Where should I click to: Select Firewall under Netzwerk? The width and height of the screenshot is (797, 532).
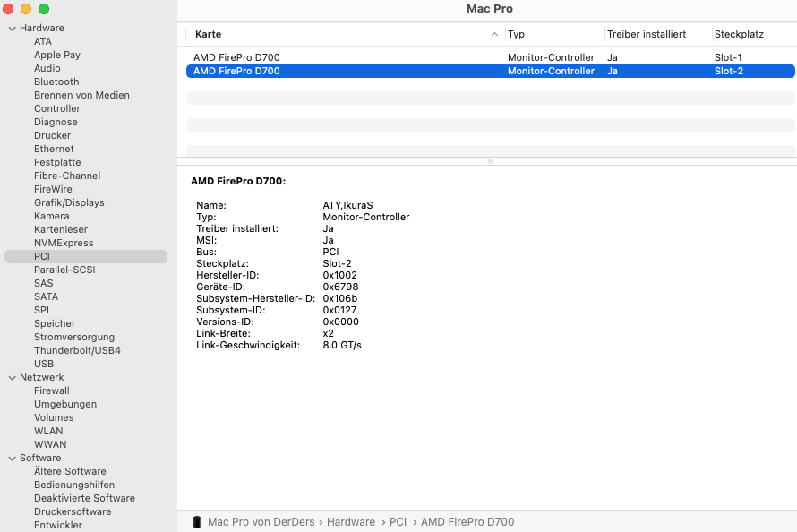click(x=52, y=390)
